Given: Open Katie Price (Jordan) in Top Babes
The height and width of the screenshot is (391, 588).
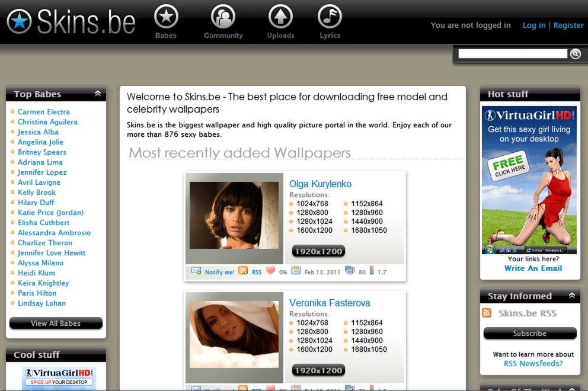Looking at the screenshot, I should pos(50,213).
